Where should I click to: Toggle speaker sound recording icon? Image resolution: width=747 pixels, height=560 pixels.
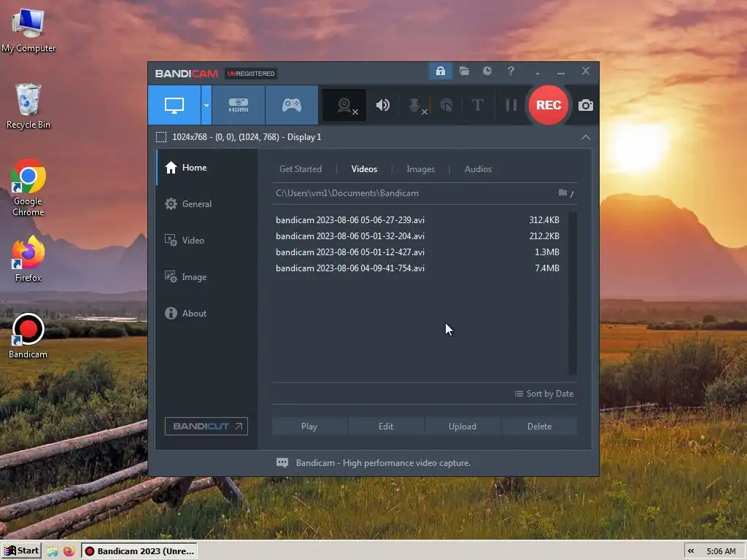point(382,105)
